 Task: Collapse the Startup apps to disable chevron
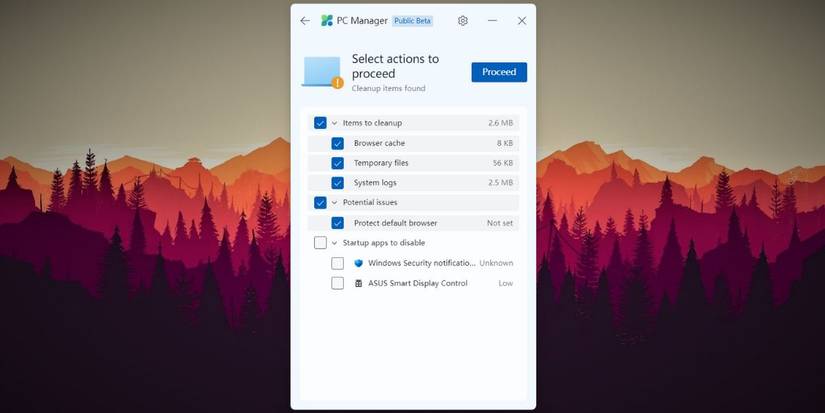[334, 243]
